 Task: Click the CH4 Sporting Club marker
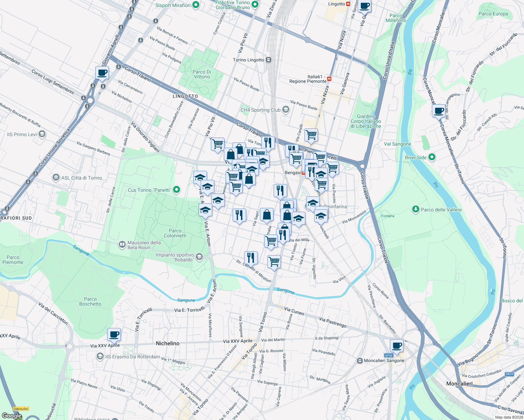(285, 110)
